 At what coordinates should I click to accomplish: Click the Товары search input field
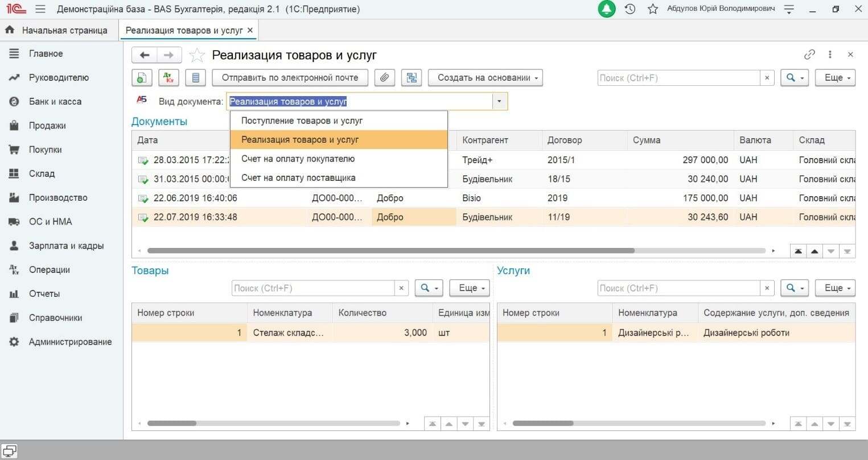pyautogui.click(x=312, y=288)
